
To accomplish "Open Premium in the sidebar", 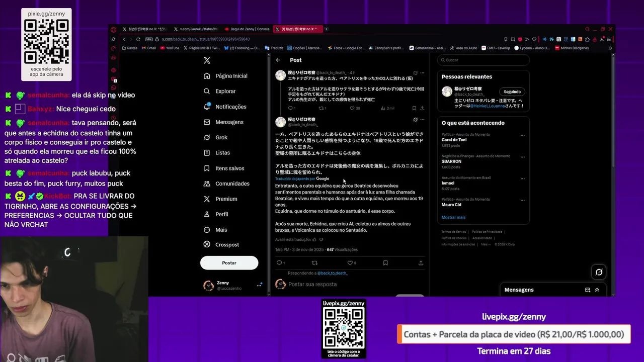I will click(220, 199).
